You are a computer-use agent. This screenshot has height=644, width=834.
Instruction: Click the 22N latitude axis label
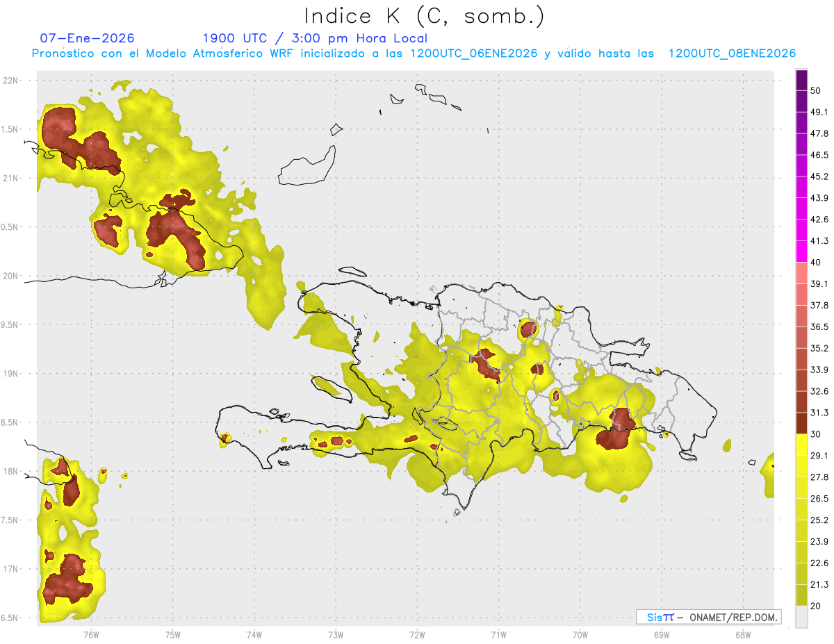coord(12,81)
